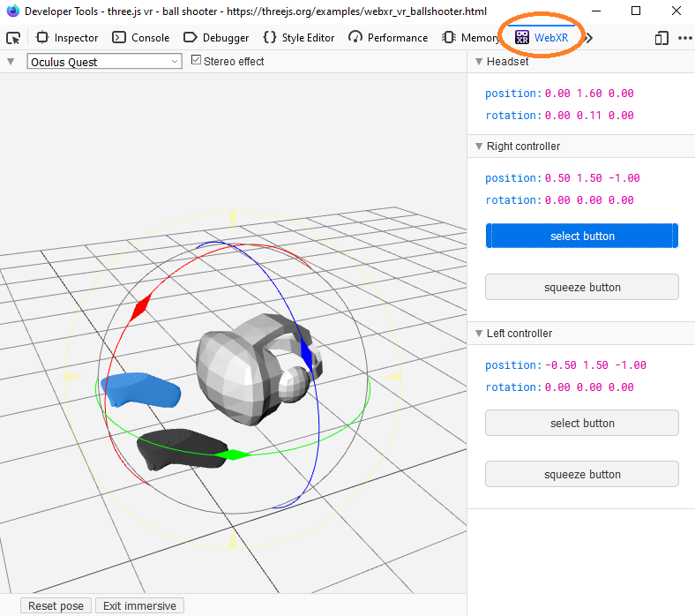
Task: Click the Firefox Developer Edition logo icon
Action: click(13, 11)
